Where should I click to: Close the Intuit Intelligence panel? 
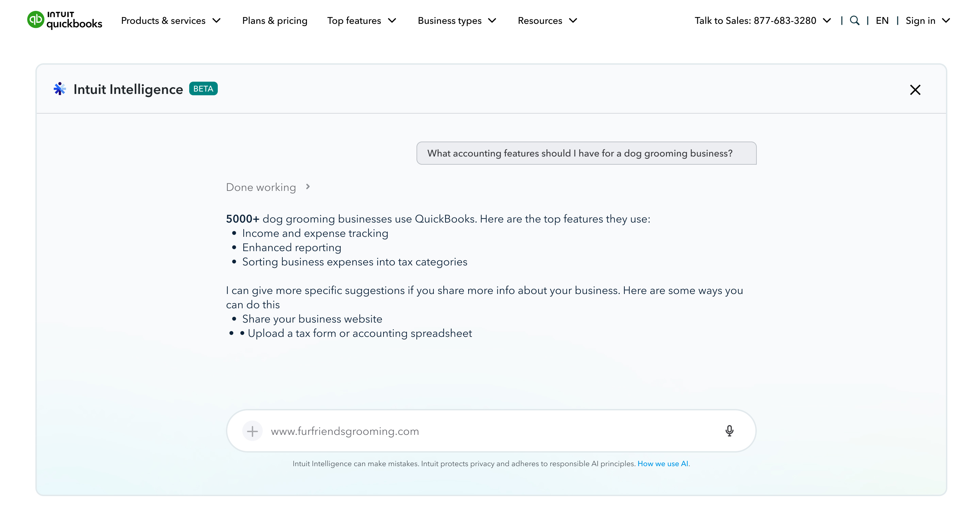click(915, 90)
